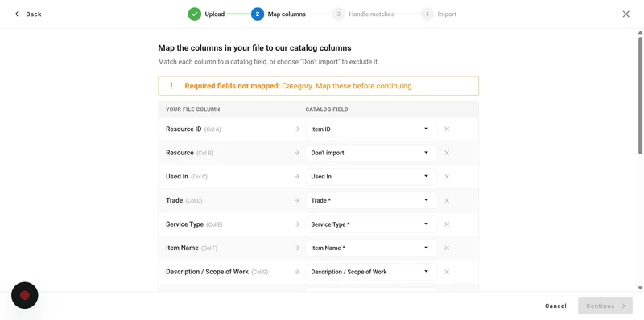Clear the mapping for Item Name row

pos(447,248)
